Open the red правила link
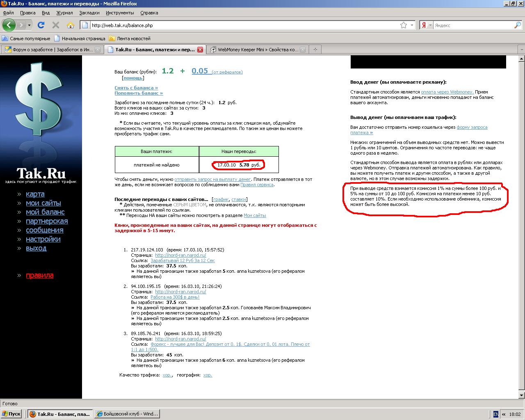The image size is (525, 420). click(39, 275)
